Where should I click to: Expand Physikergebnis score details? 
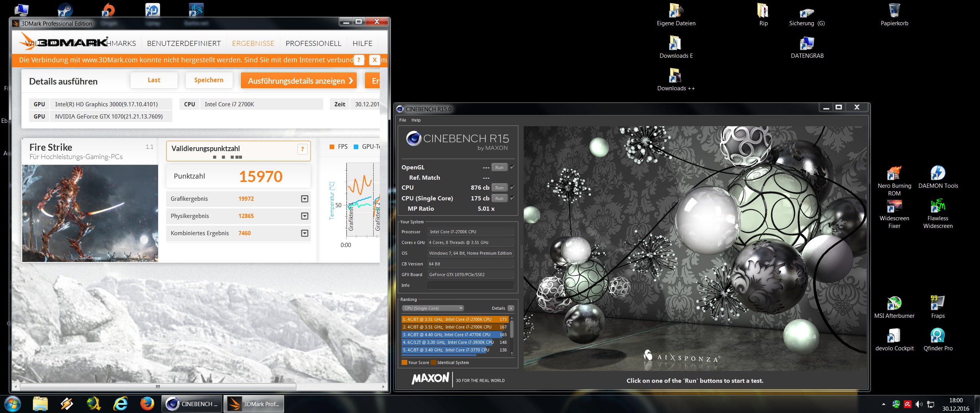click(x=305, y=216)
